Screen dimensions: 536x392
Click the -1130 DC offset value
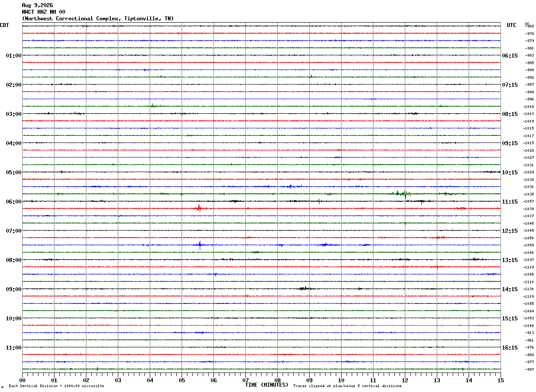tap(529, 289)
